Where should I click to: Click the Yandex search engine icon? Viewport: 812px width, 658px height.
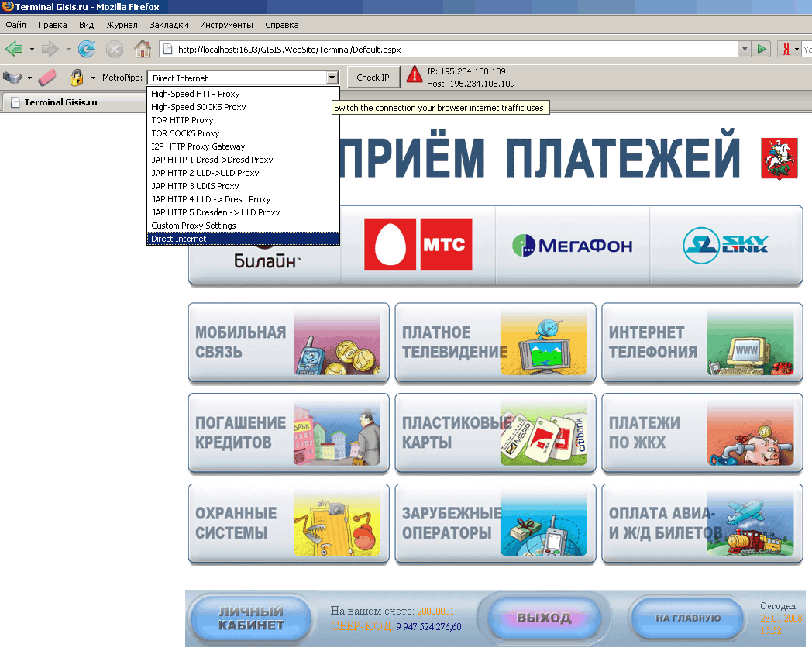pyautogui.click(x=786, y=50)
